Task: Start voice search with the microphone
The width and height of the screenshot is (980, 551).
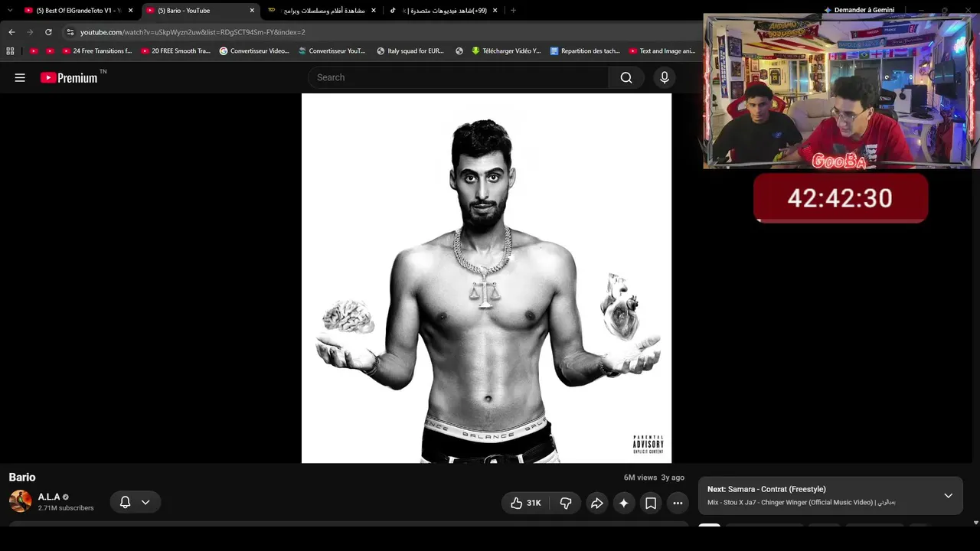Action: click(x=665, y=77)
